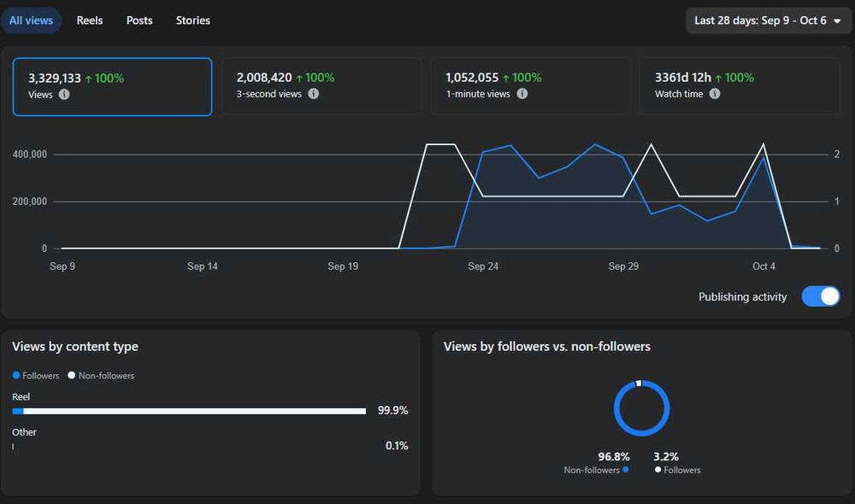Switch to the Reels tab
The width and height of the screenshot is (855, 504).
pyautogui.click(x=90, y=21)
